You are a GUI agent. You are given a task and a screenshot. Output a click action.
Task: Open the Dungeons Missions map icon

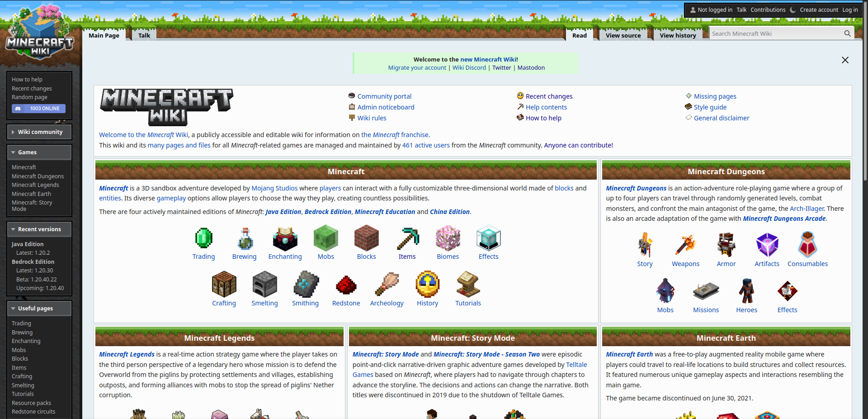(x=706, y=291)
